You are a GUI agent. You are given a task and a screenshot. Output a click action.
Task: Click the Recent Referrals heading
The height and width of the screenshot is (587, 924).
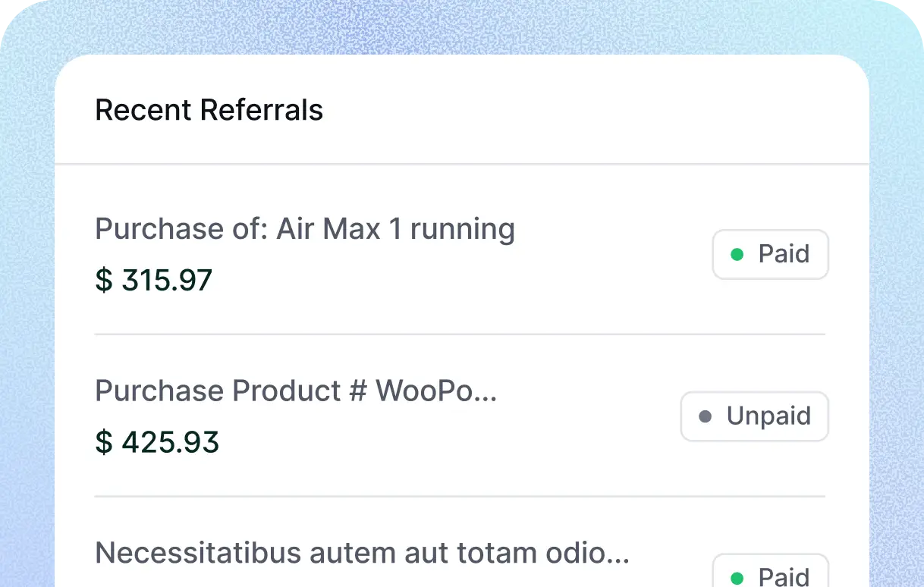[x=209, y=111]
